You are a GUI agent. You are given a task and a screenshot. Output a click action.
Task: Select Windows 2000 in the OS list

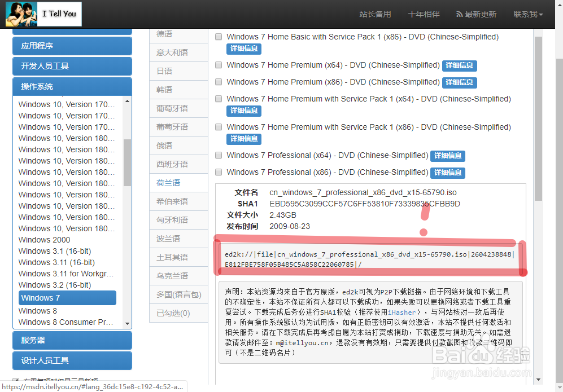pyautogui.click(x=44, y=240)
